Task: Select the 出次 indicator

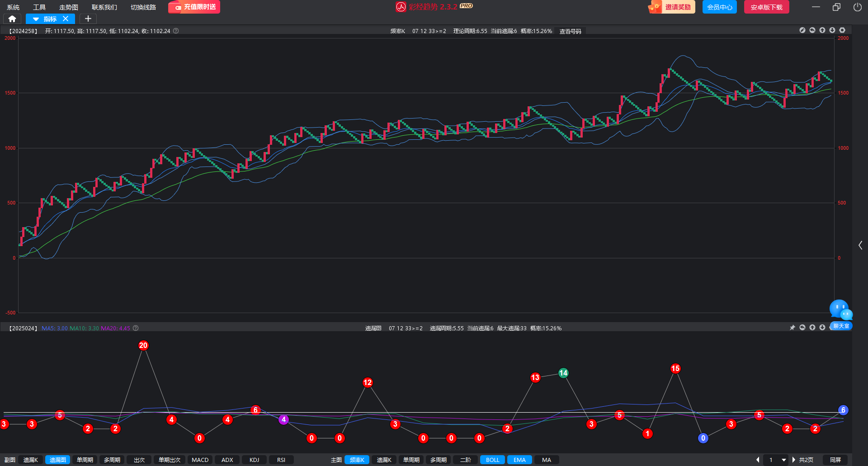Action: tap(139, 460)
